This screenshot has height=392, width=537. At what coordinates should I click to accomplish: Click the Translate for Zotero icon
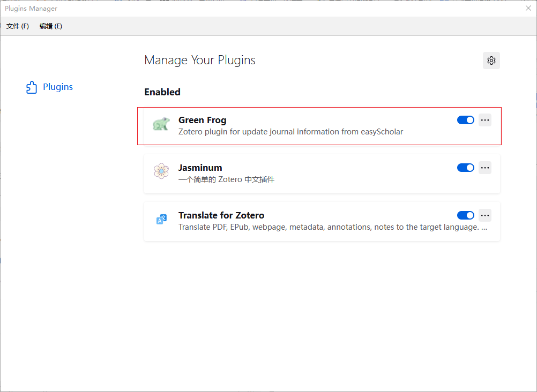coord(161,219)
